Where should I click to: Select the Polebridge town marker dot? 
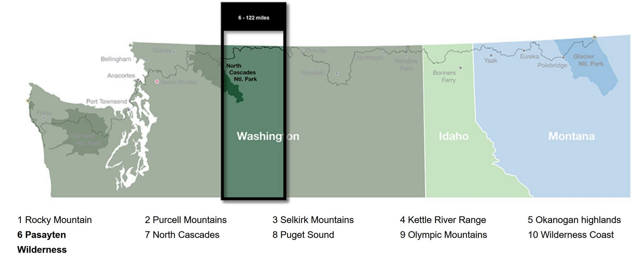coord(563,58)
